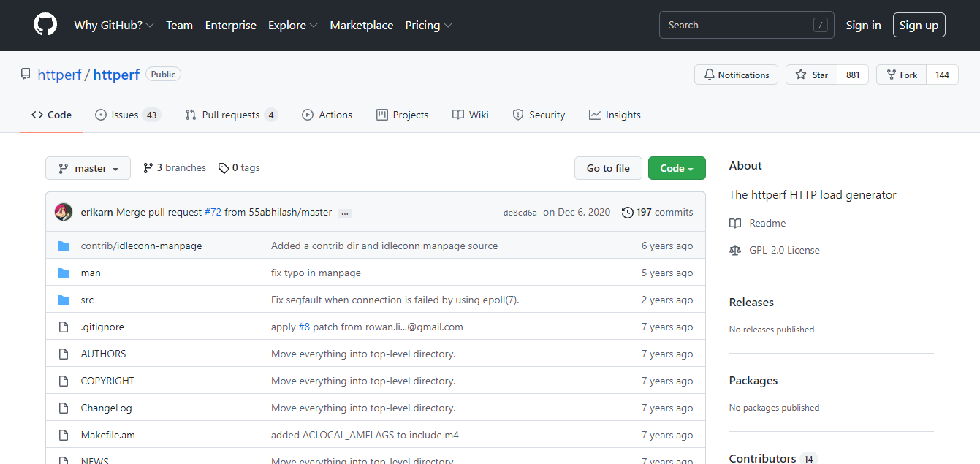Click the GitHub octocat logo
The width and height of the screenshot is (980, 464).
45,25
